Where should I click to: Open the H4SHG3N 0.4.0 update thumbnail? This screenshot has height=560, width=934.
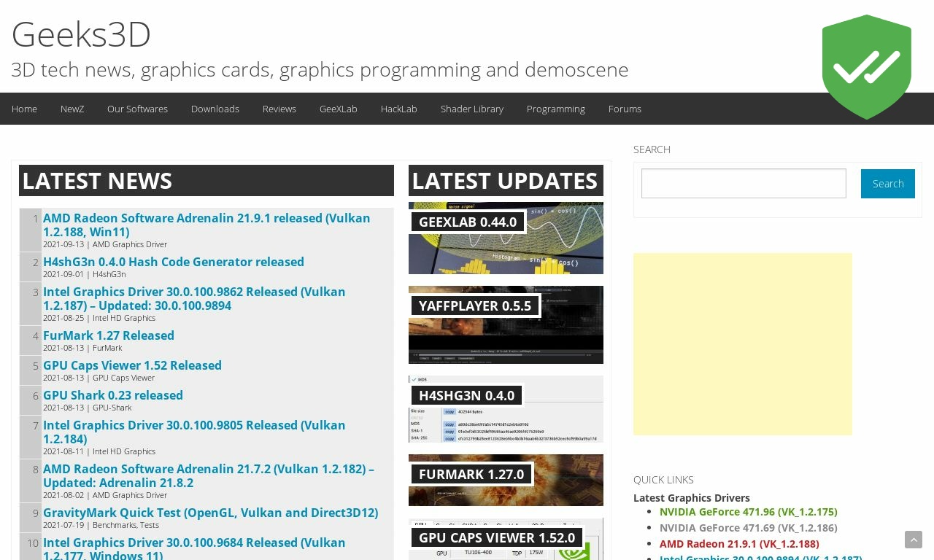(506, 409)
